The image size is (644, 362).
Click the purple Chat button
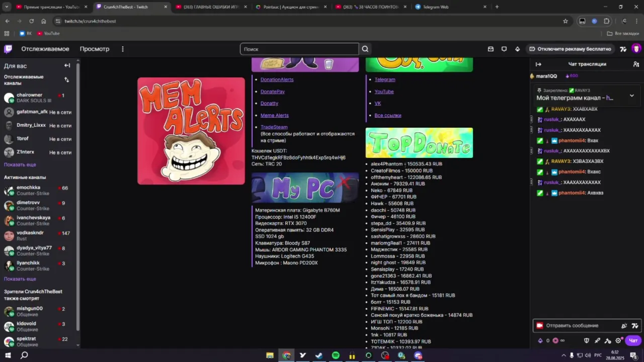[633, 340]
